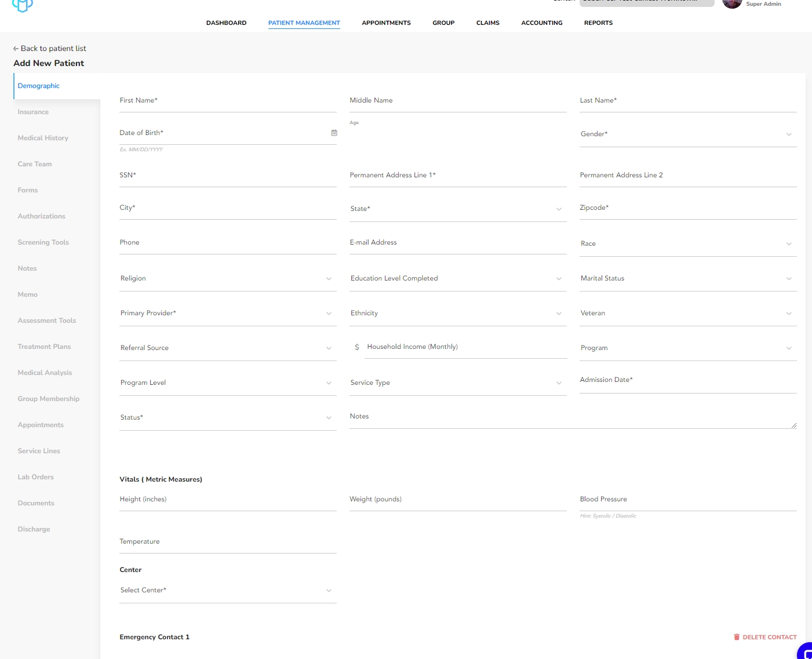
Task: Click the Delete Contact button
Action: (769, 637)
